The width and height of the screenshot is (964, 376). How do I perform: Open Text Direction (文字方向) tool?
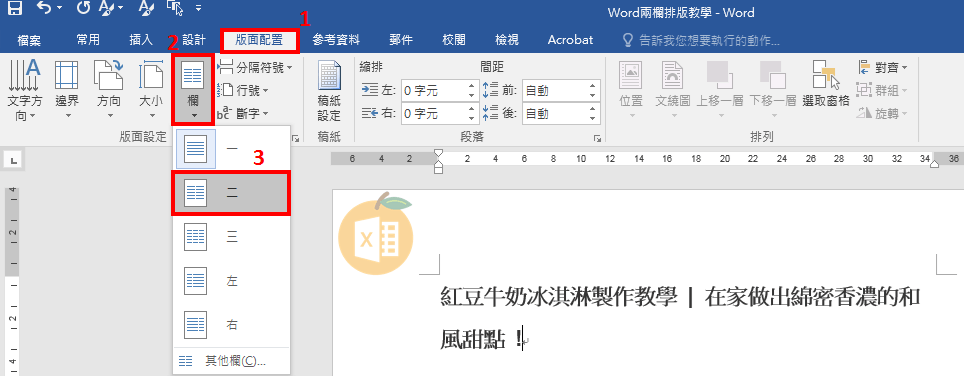click(25, 90)
